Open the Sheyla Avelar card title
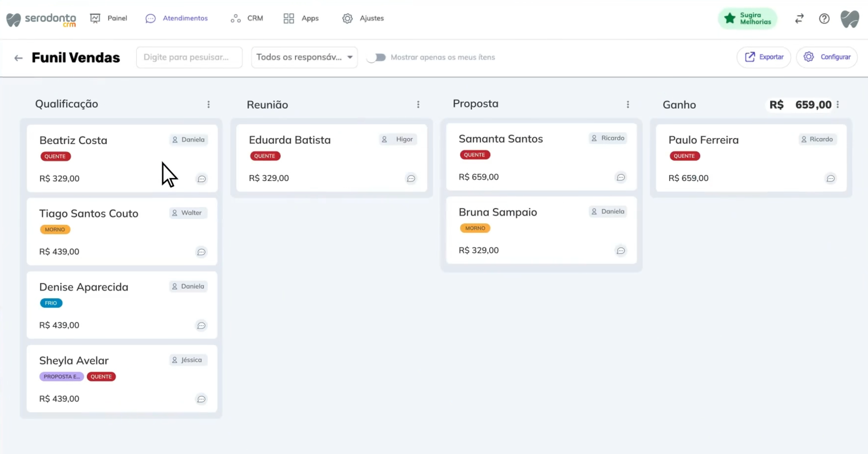The width and height of the screenshot is (868, 454). 74,361
